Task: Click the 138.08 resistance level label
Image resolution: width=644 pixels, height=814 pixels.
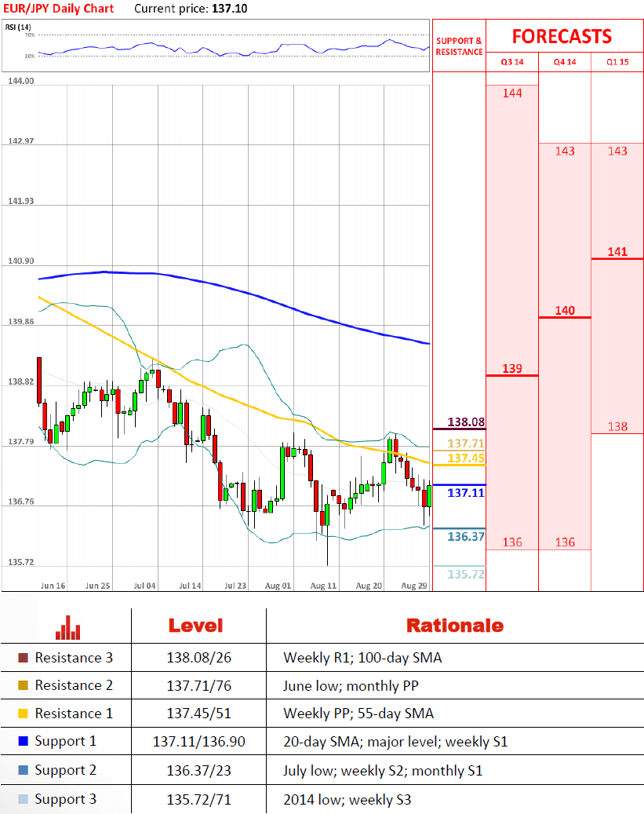Action: (466, 422)
